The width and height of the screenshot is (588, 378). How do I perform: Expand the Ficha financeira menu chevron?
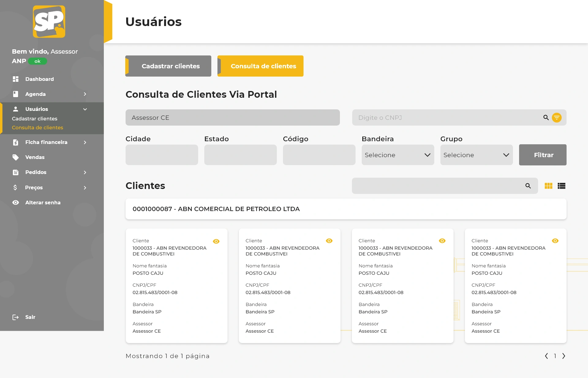pyautogui.click(x=85, y=142)
